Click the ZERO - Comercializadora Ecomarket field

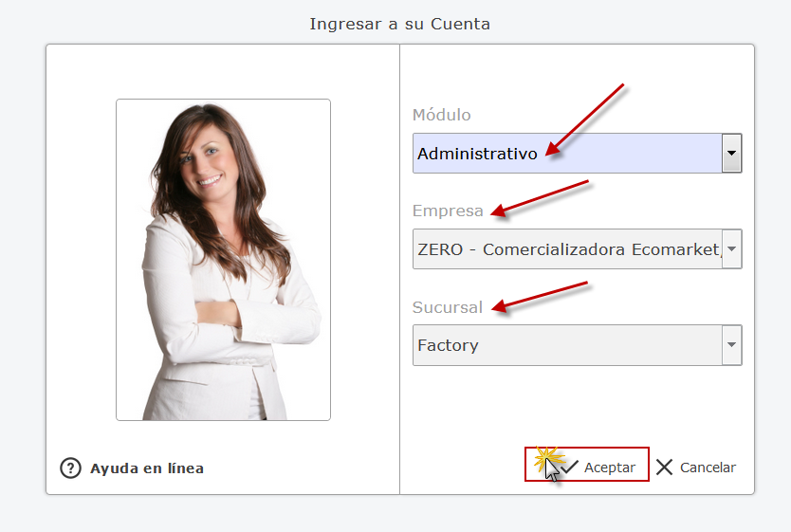click(577, 248)
